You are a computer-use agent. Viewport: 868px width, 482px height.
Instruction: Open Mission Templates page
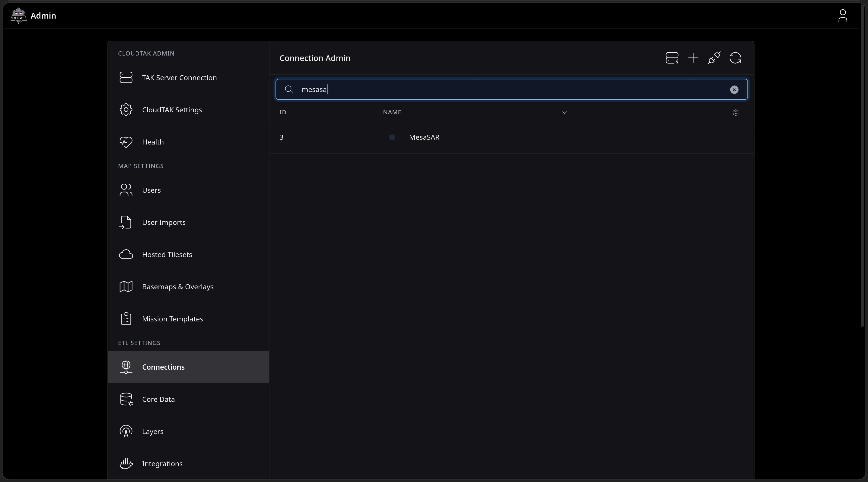(x=188, y=319)
